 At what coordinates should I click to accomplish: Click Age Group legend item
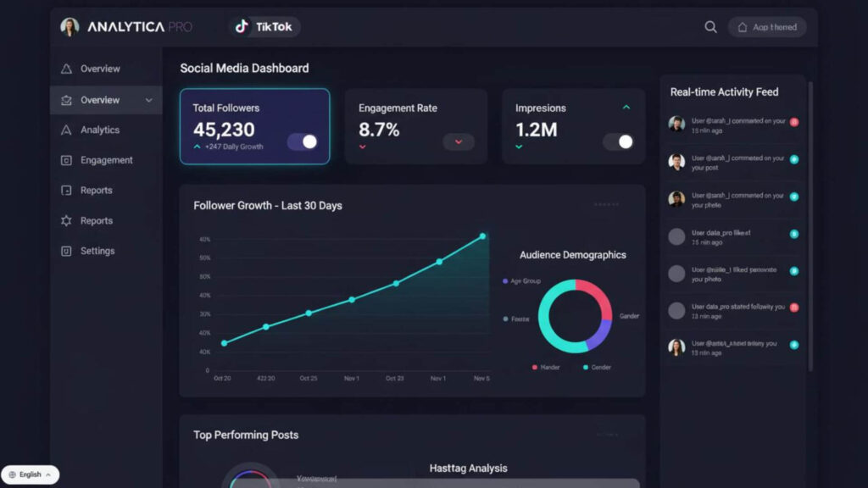pos(521,281)
